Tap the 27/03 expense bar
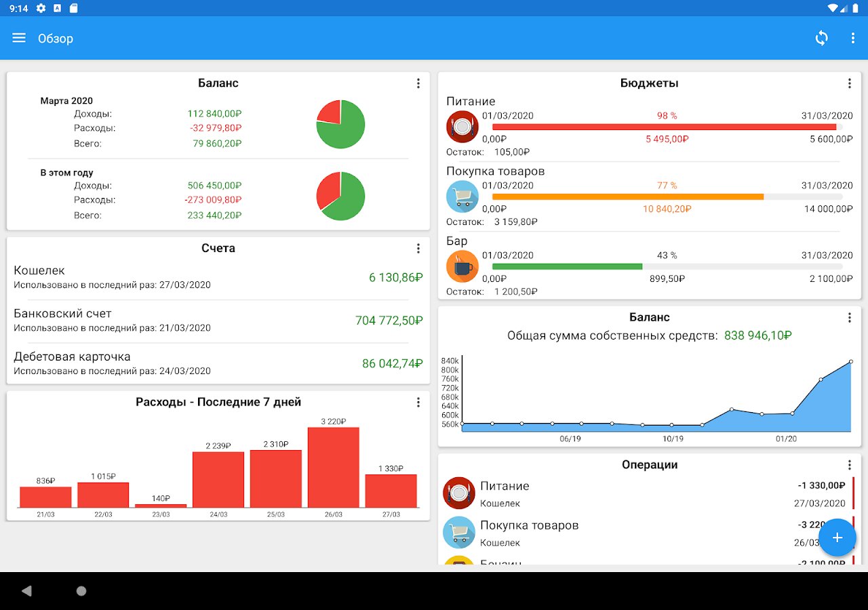The image size is (868, 610). click(391, 491)
